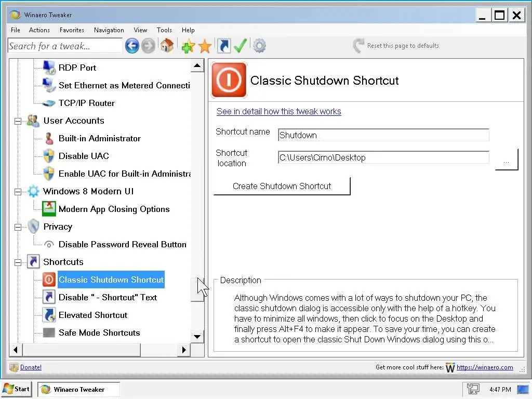Open the View menu

(x=140, y=30)
